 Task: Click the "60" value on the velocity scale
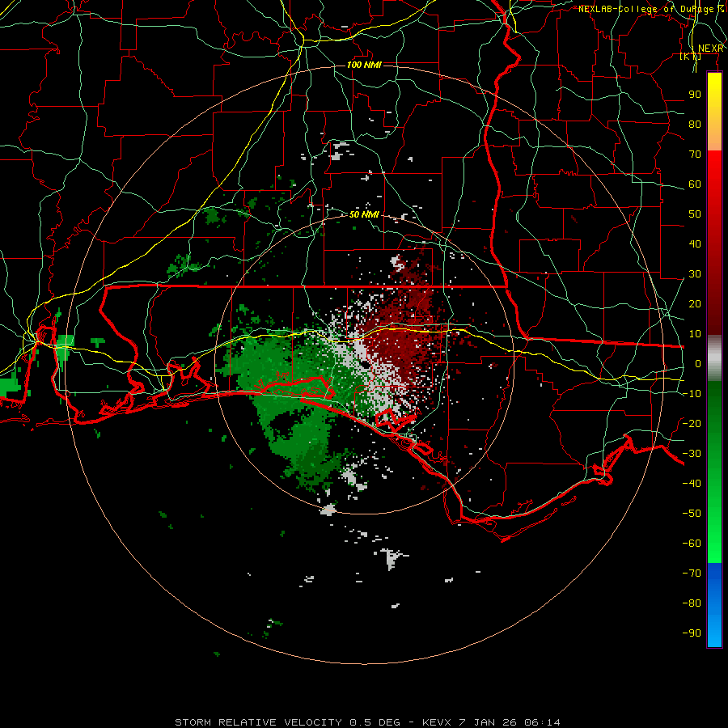(695, 184)
